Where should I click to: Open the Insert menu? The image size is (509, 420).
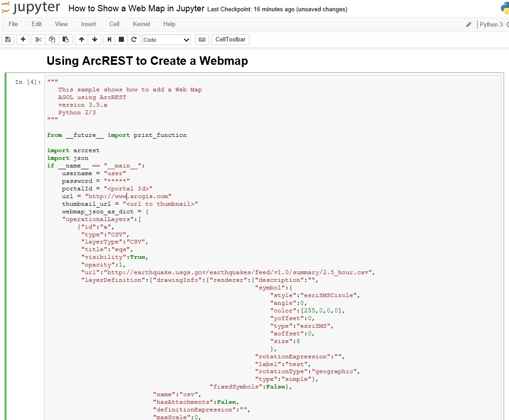coord(88,24)
